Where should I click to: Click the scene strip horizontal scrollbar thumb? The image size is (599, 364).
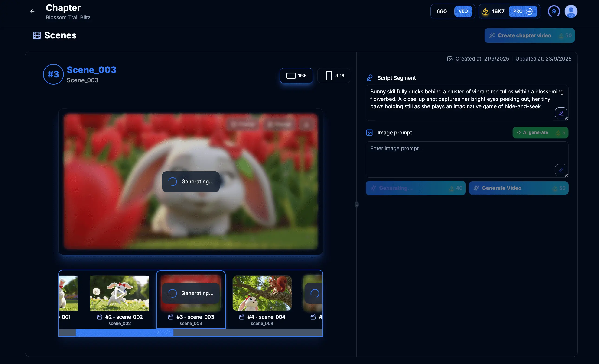[124, 332]
